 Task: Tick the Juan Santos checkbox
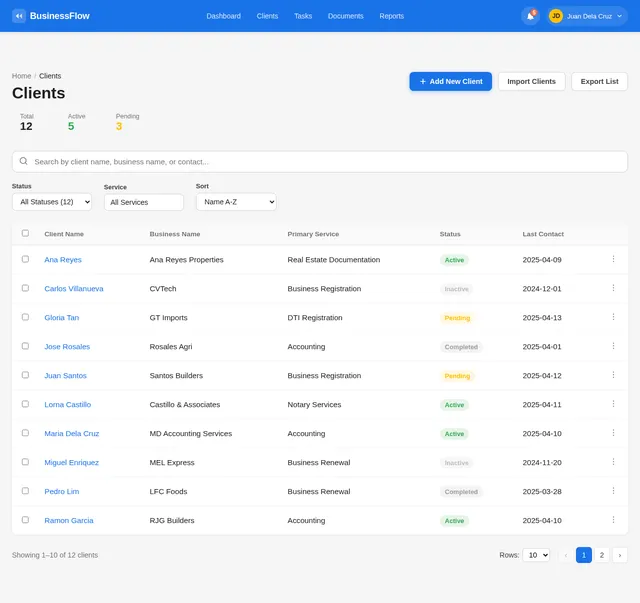tap(25, 375)
